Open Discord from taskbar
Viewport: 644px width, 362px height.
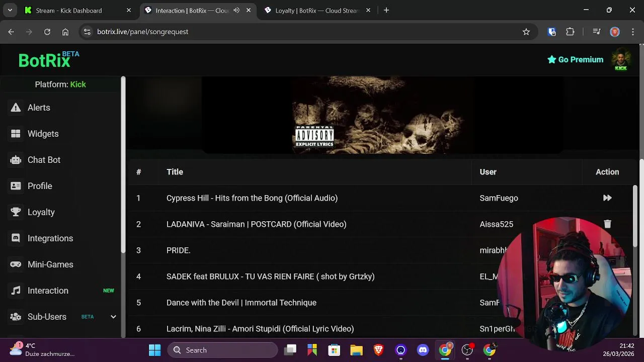(x=423, y=350)
